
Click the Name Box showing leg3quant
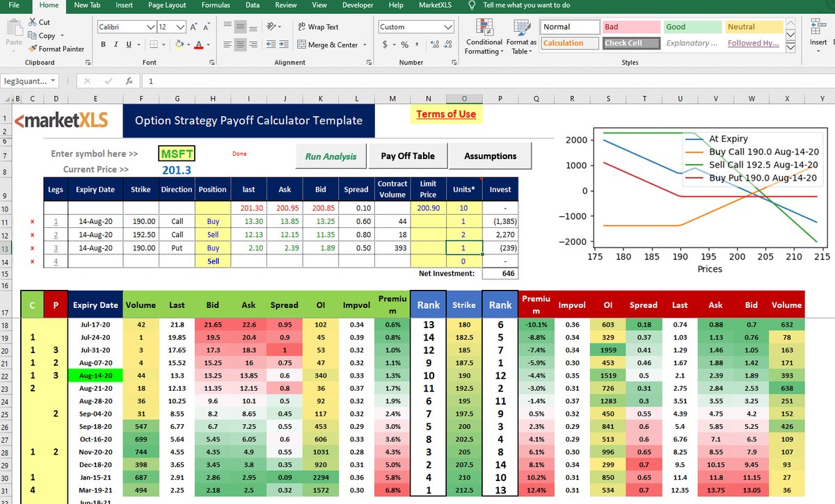tap(24, 80)
